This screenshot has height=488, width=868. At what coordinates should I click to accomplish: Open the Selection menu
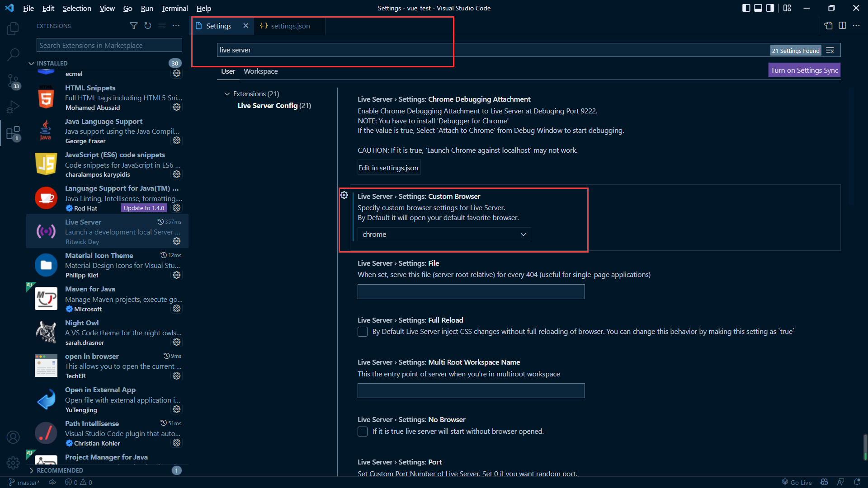[77, 8]
